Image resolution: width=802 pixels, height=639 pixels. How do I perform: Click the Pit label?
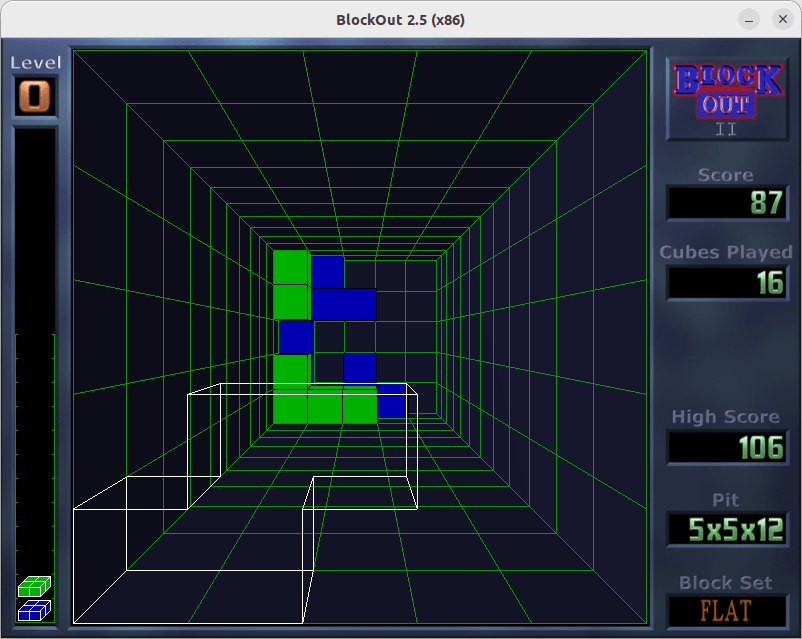pos(726,500)
